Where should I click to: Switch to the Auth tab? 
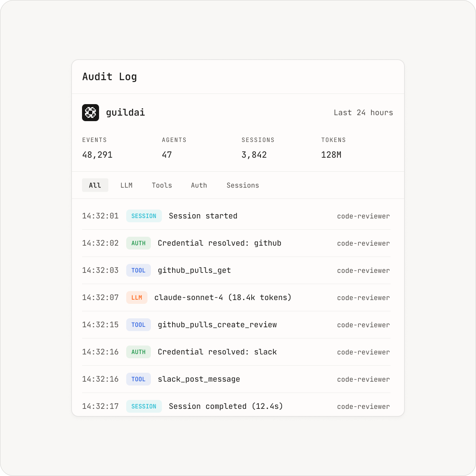(x=199, y=185)
